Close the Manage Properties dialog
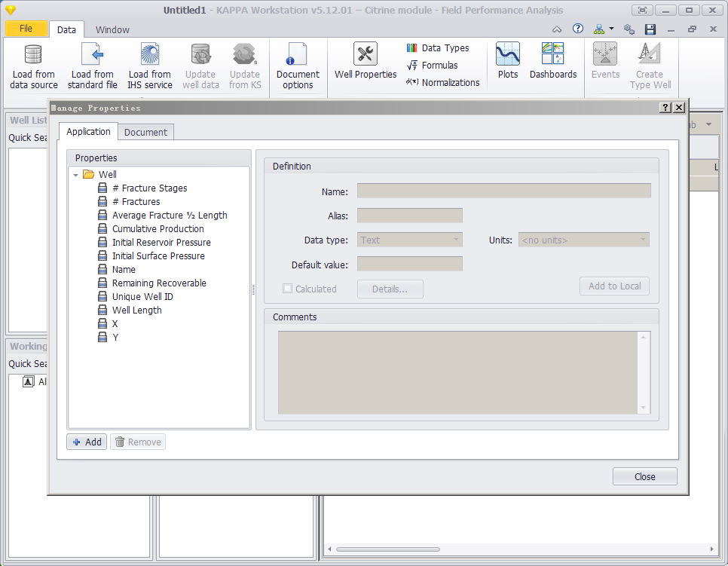 [645, 476]
